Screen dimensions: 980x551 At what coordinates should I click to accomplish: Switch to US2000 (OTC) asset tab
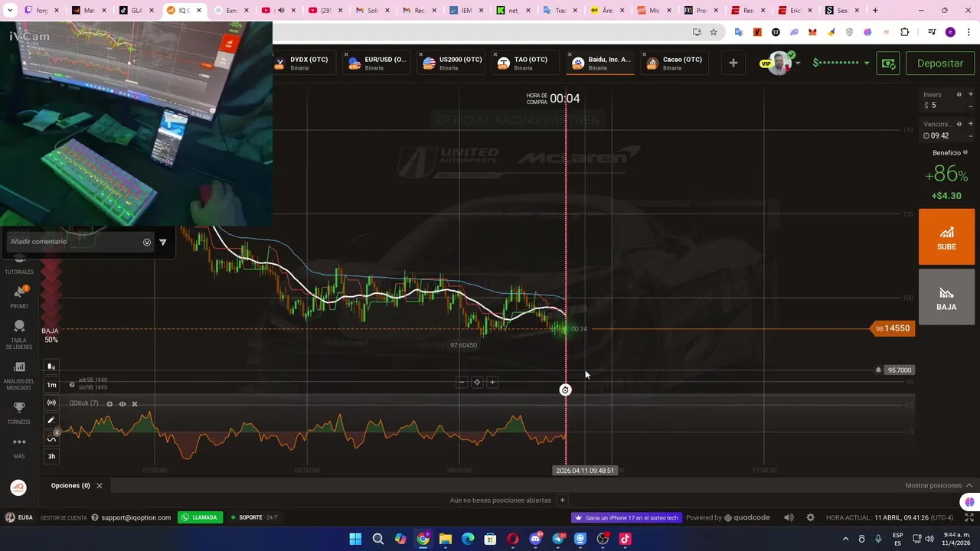[452, 64]
